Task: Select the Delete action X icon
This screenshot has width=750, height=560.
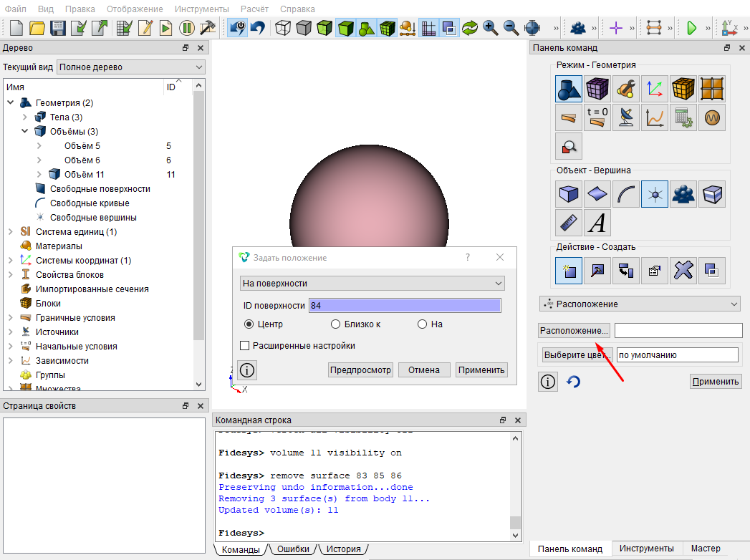Action: [683, 271]
